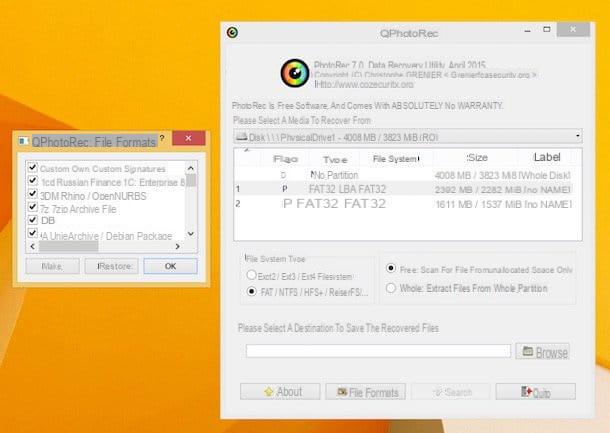
Task: Maximize the QPhotoRec window
Action: (x=547, y=30)
